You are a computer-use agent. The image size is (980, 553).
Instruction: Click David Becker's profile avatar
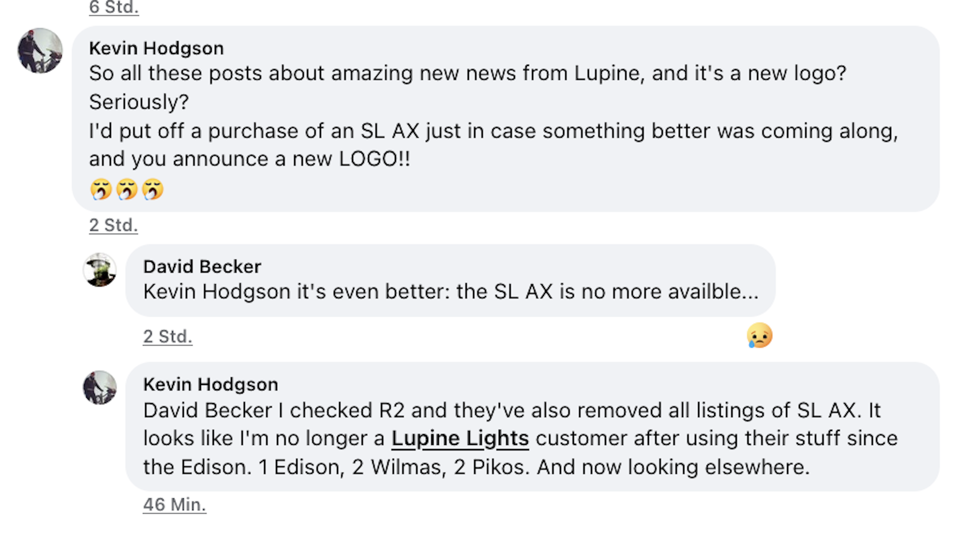pyautogui.click(x=100, y=271)
